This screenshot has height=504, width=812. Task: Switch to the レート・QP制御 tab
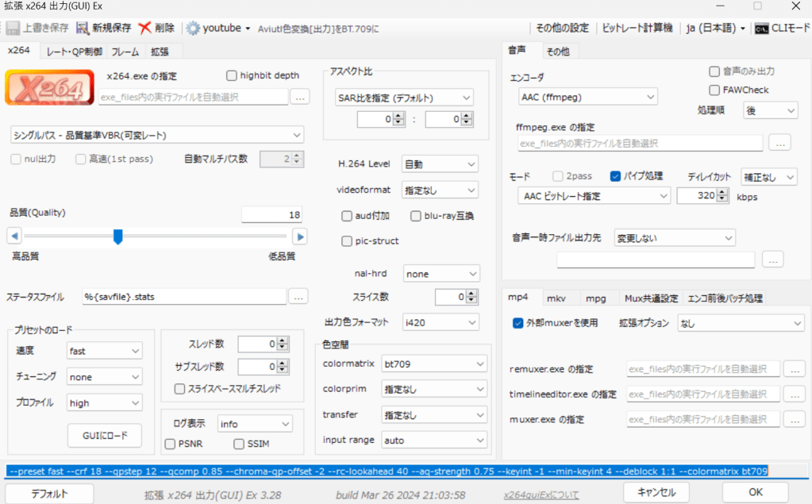coord(74,52)
